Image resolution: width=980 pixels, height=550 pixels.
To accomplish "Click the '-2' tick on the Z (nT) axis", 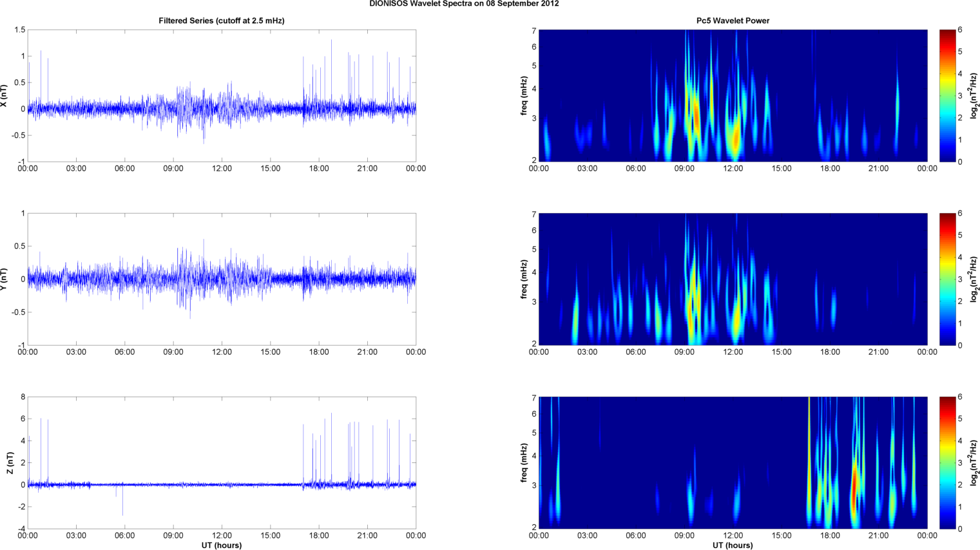I will point(21,507).
